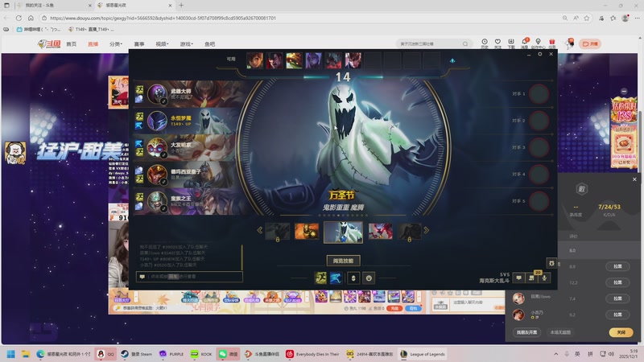Open Douyu tasks gift icon
The height and width of the screenshot is (362, 644).
tap(552, 43)
